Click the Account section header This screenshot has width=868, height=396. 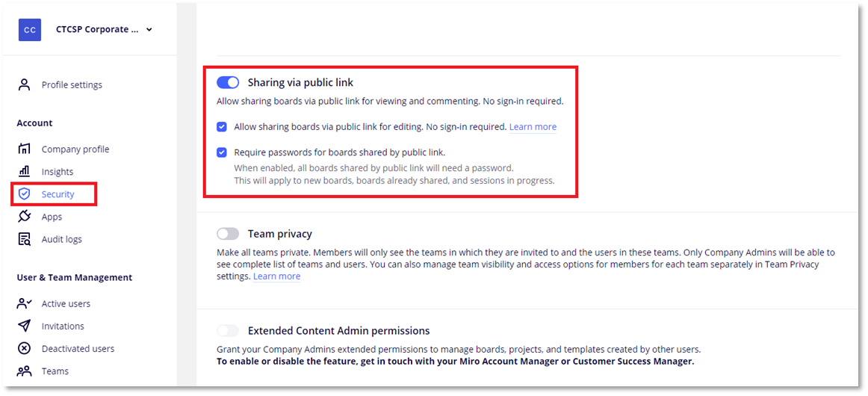(35, 123)
